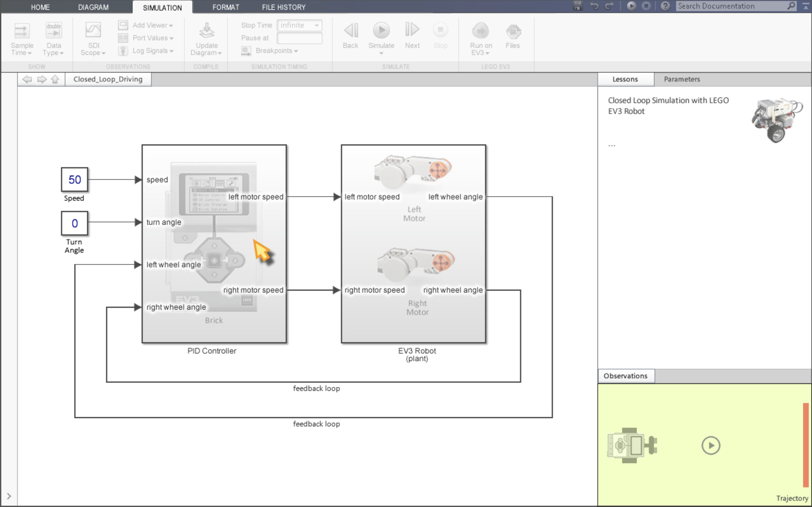
Task: Click the Update Diagram icon
Action: (206, 31)
